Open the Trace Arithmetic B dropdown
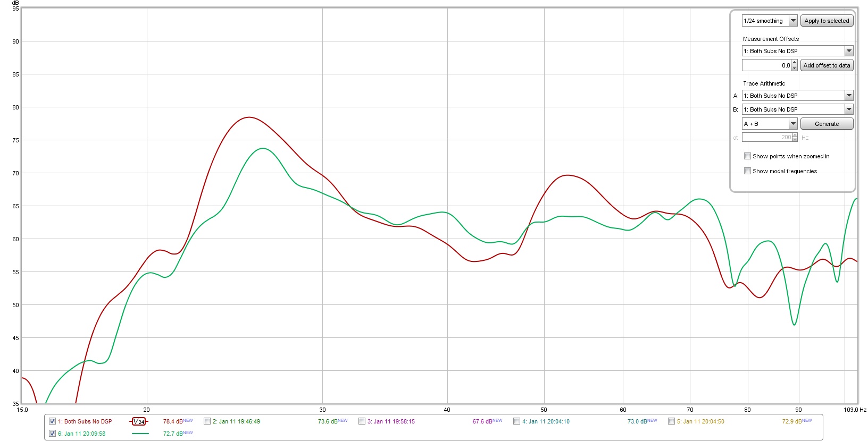This screenshot has height=441, width=868. click(x=849, y=109)
